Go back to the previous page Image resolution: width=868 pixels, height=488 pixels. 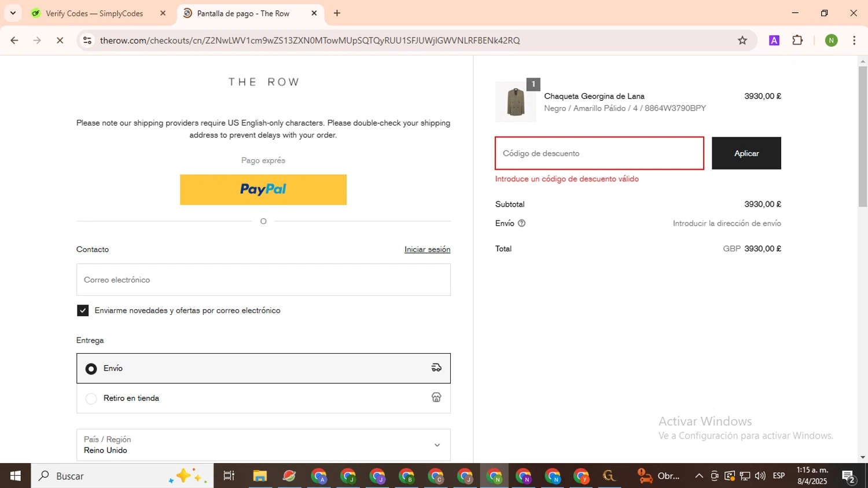coord(14,41)
